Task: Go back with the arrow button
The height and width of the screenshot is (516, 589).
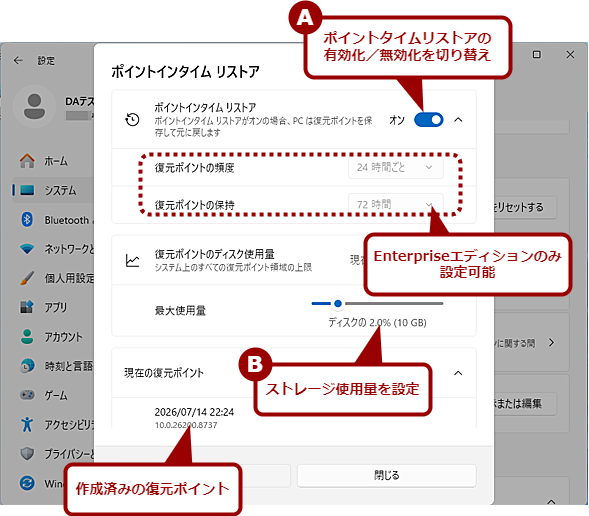Action: pyautogui.click(x=18, y=60)
